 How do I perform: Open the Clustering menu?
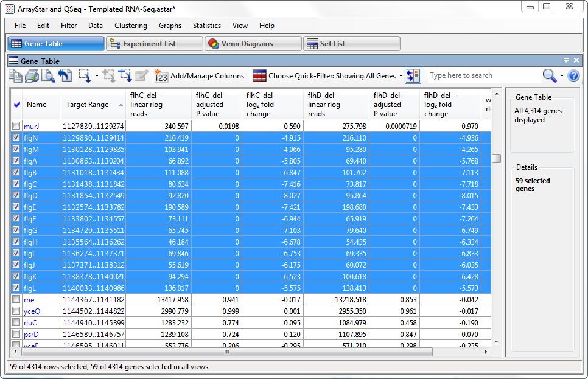coord(131,26)
